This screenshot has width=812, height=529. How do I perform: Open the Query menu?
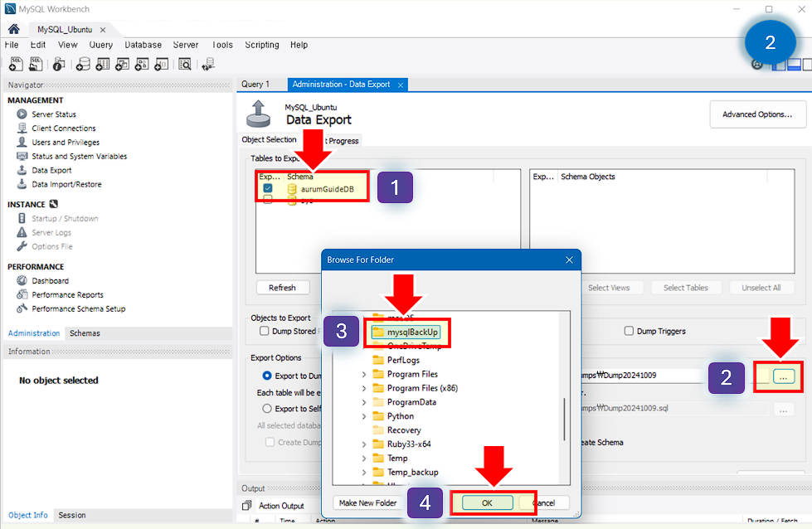[x=100, y=45]
